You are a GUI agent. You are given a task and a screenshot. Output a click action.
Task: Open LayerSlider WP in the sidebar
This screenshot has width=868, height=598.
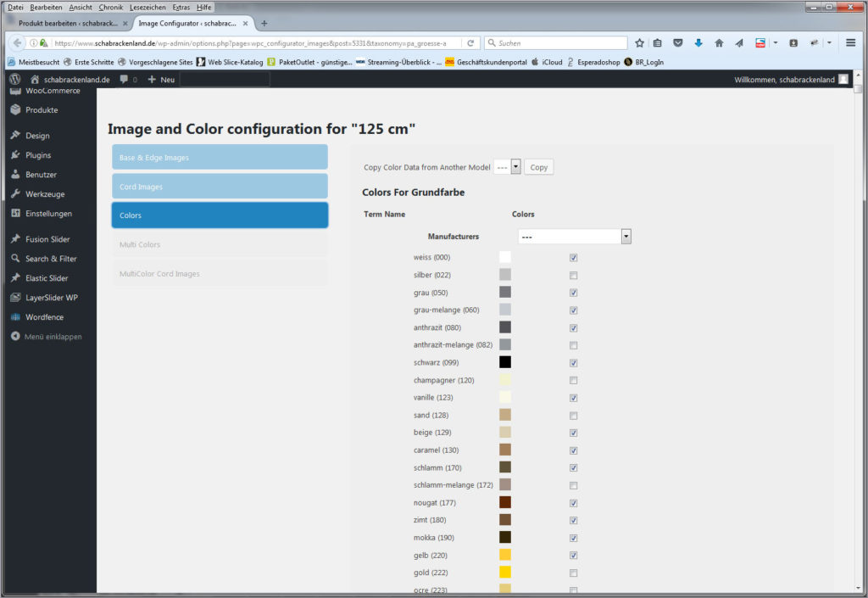point(51,298)
